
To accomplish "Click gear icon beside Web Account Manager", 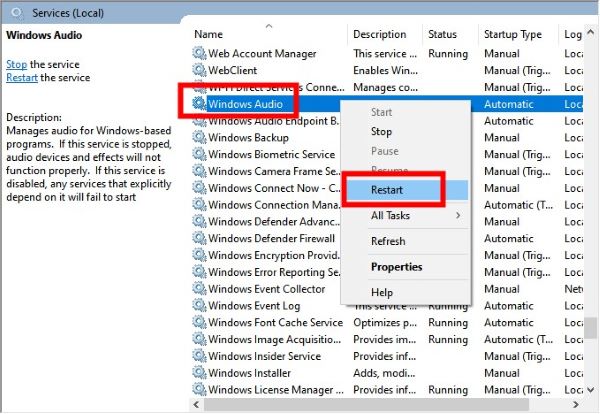I will 199,53.
